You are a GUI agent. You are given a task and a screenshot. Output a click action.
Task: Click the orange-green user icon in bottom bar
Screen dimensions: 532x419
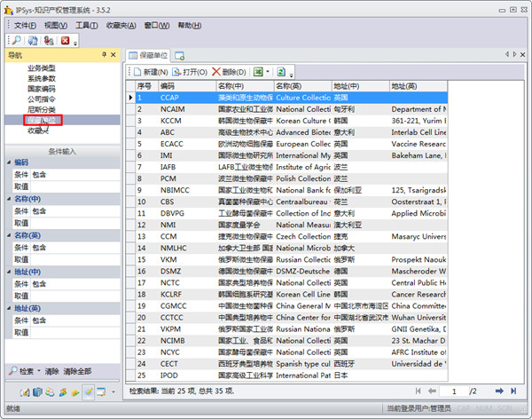(x=63, y=392)
